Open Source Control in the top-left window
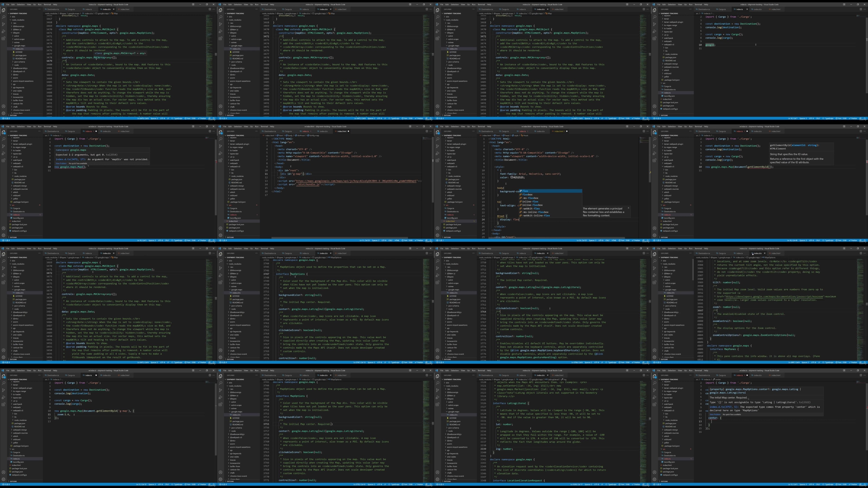The height and width of the screenshot is (488, 868). point(3,24)
